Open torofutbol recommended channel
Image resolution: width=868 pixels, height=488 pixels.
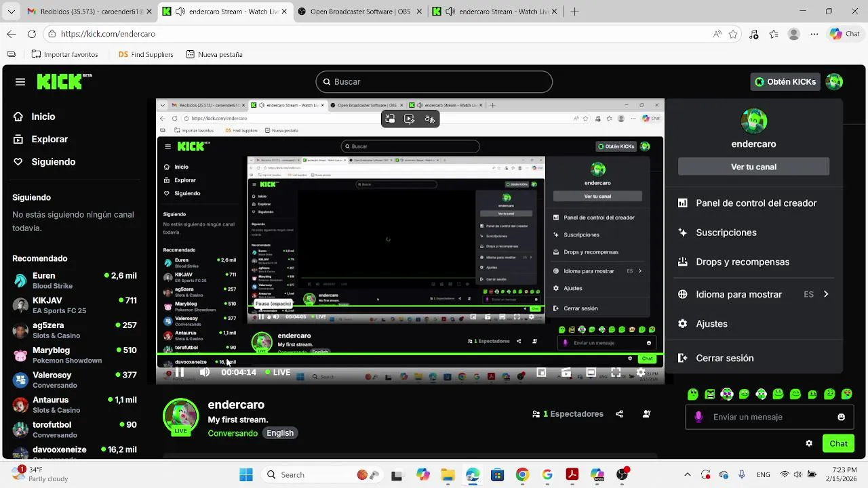(x=75, y=430)
